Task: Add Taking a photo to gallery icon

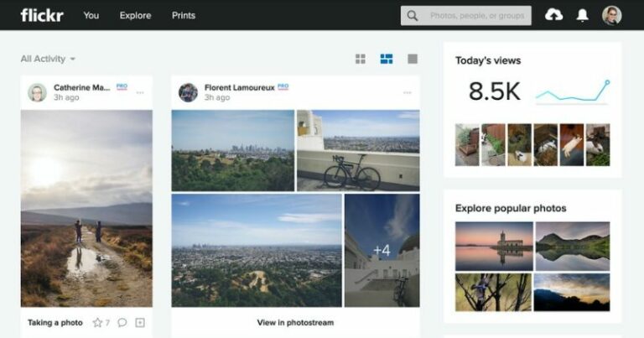Action: click(x=140, y=322)
